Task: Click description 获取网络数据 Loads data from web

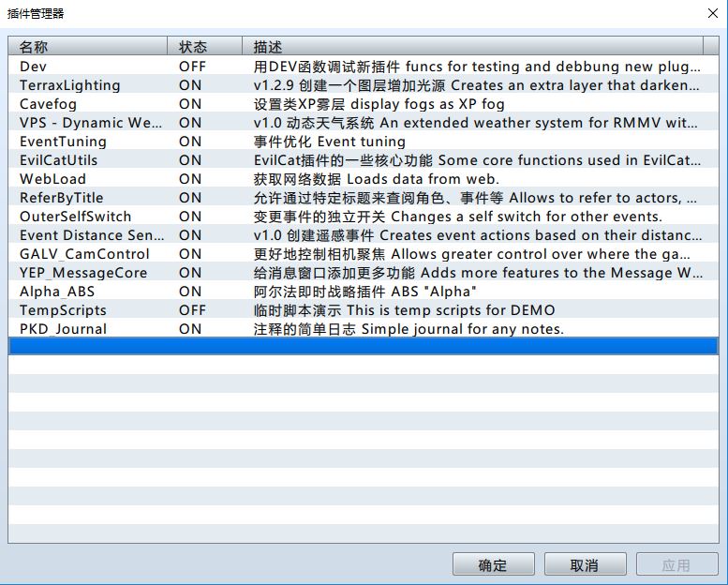Action: tap(376, 179)
